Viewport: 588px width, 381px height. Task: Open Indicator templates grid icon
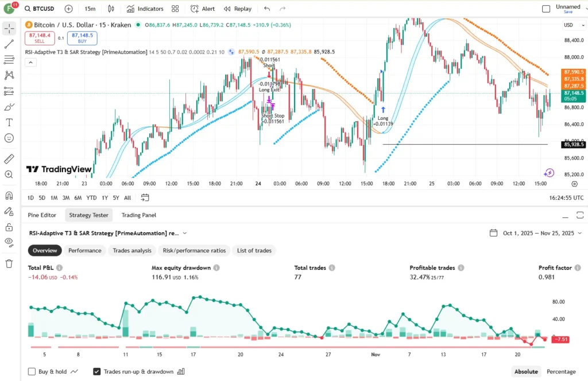coord(175,9)
